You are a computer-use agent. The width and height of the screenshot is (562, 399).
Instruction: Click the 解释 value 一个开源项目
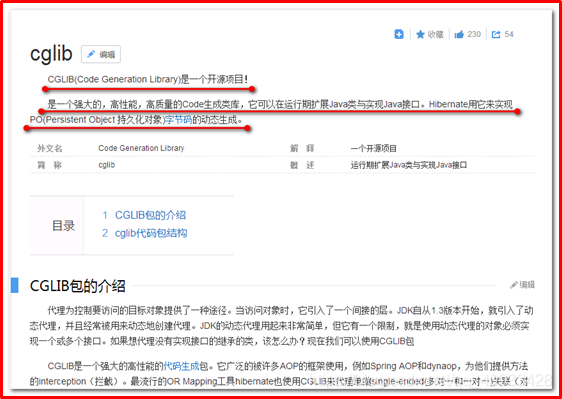click(x=373, y=148)
